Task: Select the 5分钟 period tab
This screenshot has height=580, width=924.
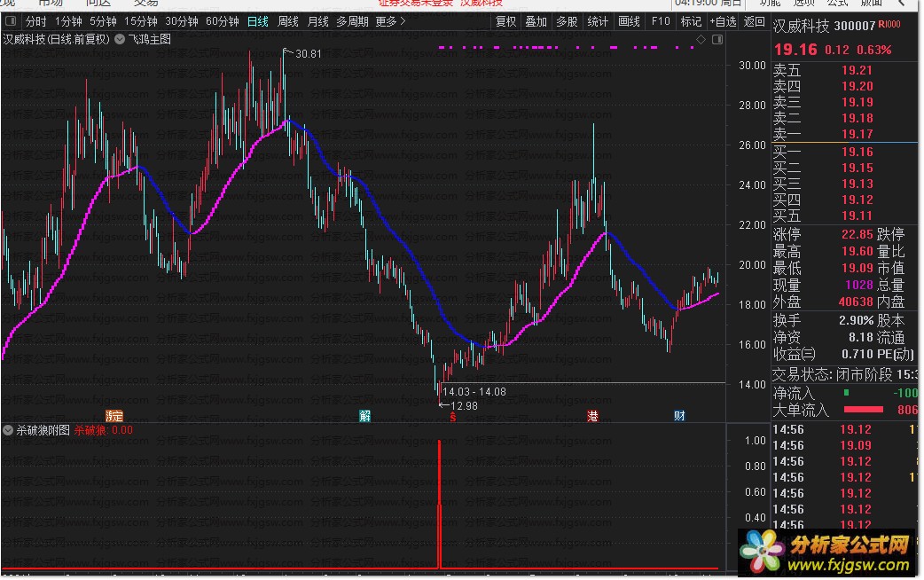Action: (103, 22)
